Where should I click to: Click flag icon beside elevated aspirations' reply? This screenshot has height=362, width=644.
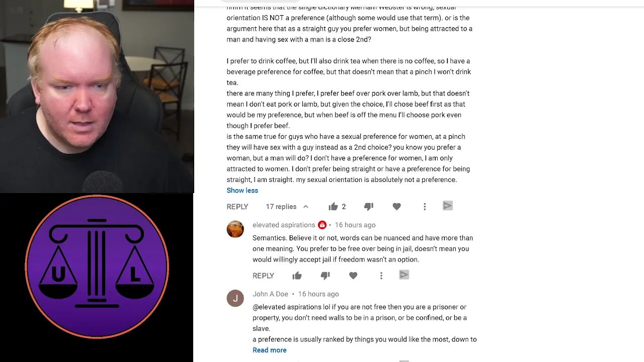coord(404,275)
